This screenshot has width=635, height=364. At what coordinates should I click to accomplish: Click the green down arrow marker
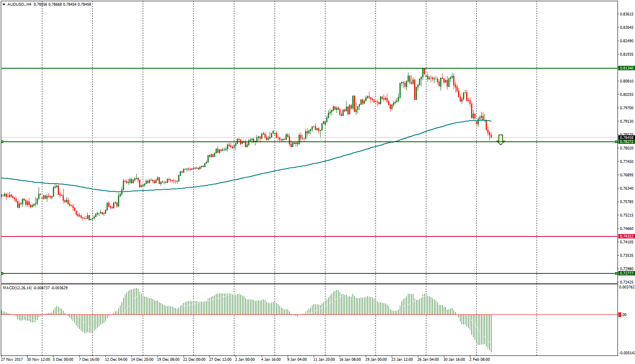tap(501, 140)
